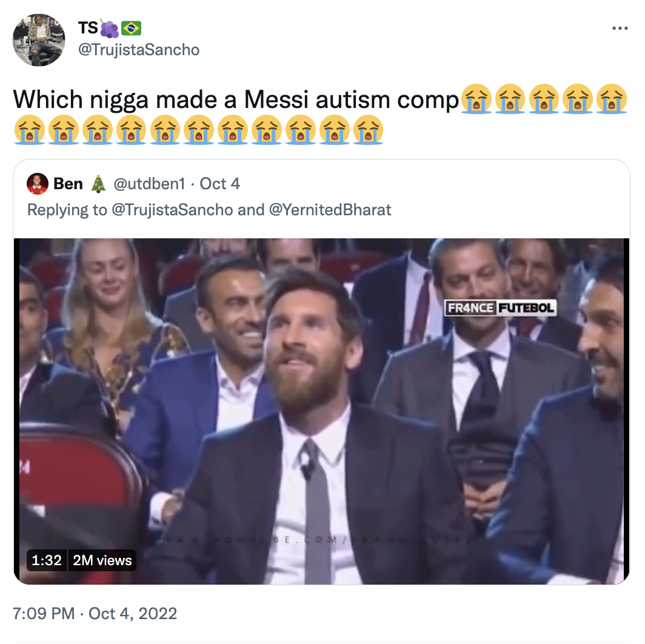
Task: Click Ben's bolded display name
Action: click(x=69, y=183)
